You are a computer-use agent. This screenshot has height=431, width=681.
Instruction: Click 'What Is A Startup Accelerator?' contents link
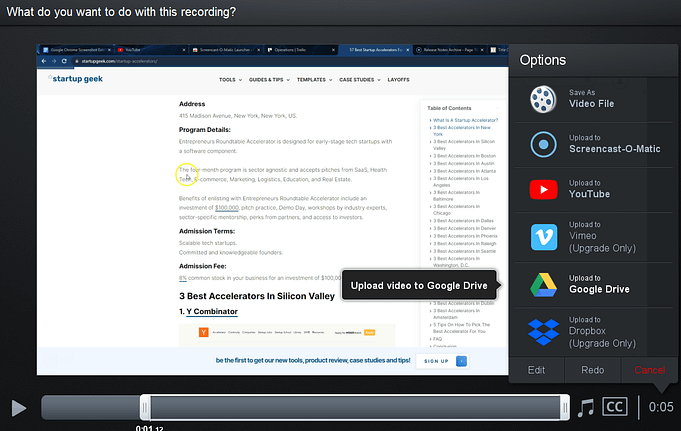point(465,120)
